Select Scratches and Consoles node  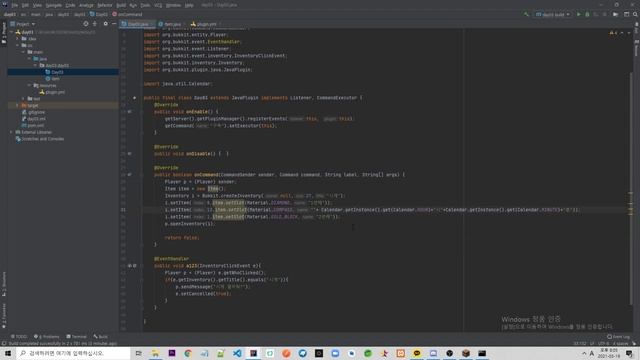pyautogui.click(x=42, y=139)
